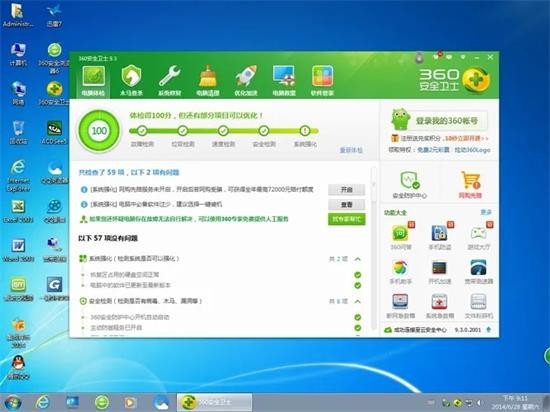
Task: Click the score 100 circle
Action: click(99, 131)
